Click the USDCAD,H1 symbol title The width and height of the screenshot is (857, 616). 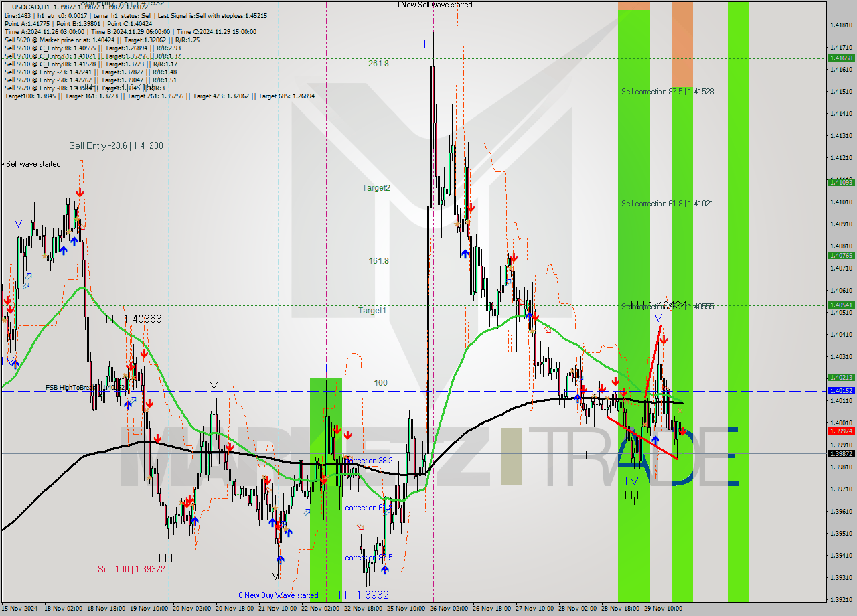point(30,7)
